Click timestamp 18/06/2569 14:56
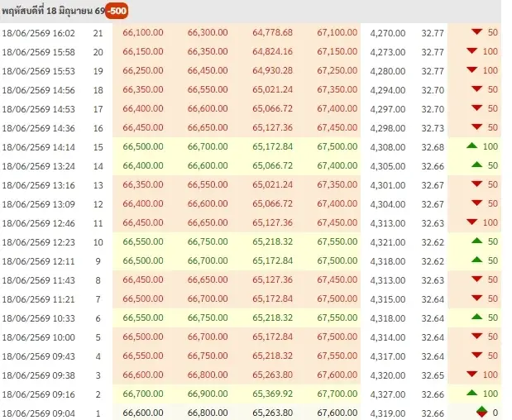This screenshot has height=420, width=512. pyautogui.click(x=39, y=90)
